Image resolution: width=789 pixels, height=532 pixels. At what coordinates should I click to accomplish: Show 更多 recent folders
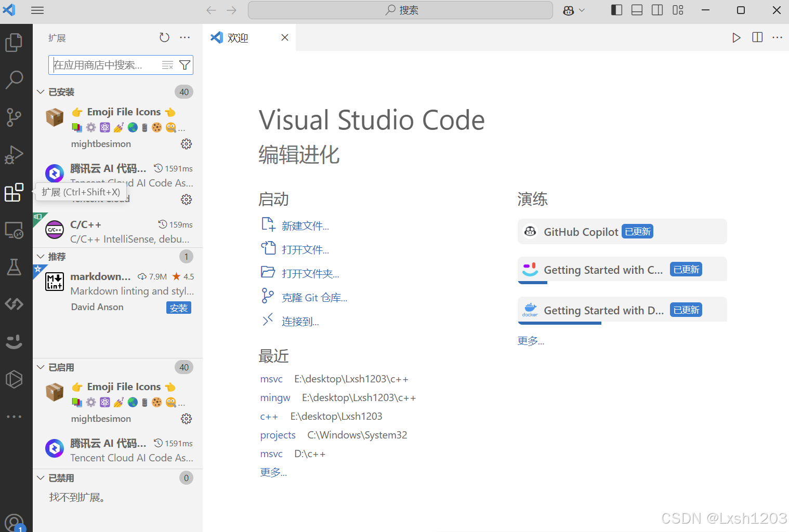click(x=273, y=472)
